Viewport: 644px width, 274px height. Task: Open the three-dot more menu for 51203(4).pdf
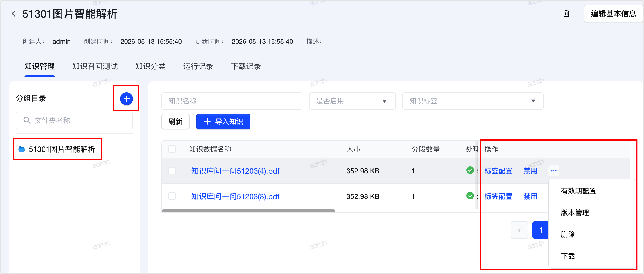554,171
